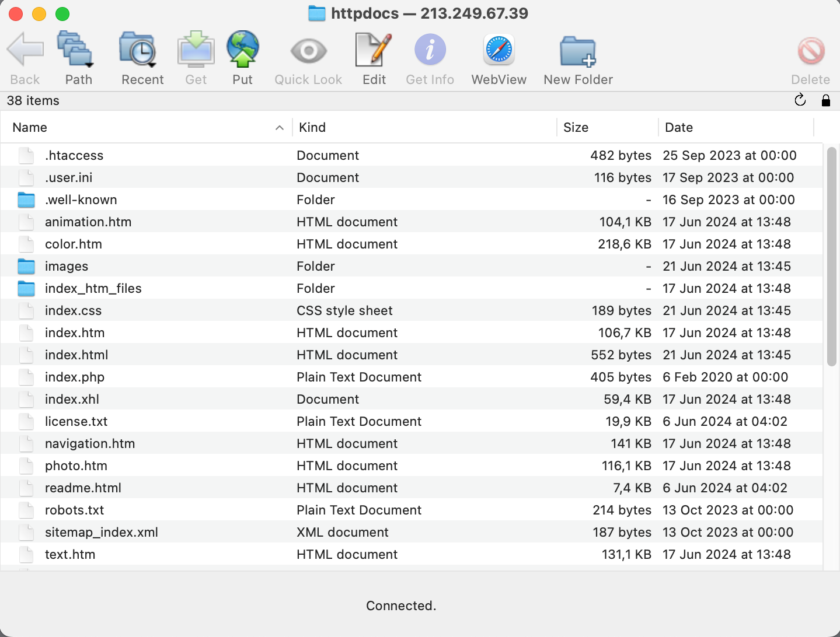Open the Path dropdown in toolbar
Image resolution: width=840 pixels, height=637 pixels.
[x=75, y=50]
